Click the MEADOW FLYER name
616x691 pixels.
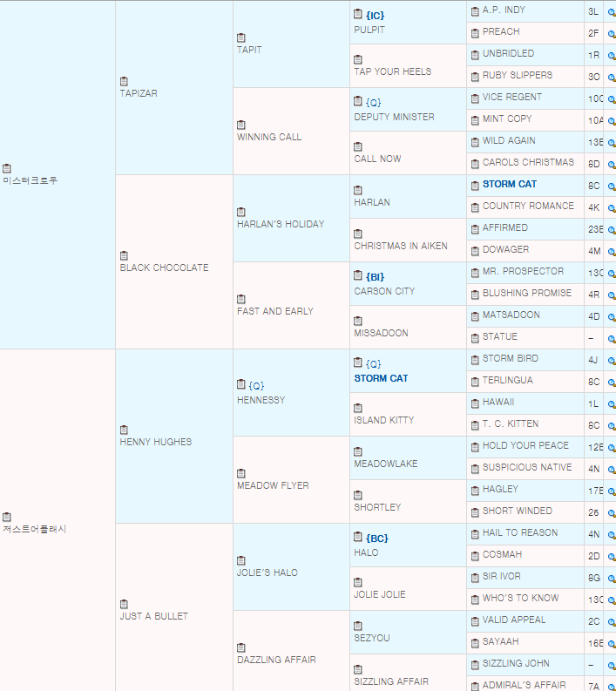click(x=273, y=485)
